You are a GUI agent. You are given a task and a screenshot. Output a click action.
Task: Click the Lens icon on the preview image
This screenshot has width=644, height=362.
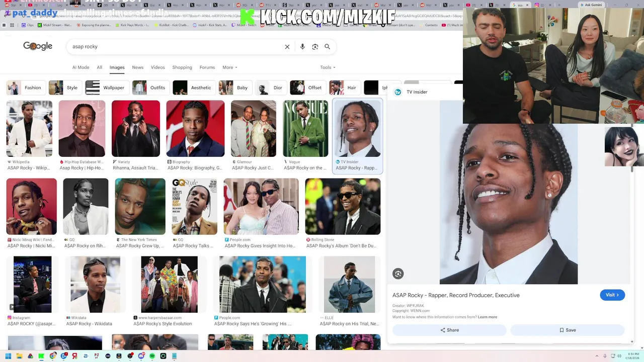point(398,274)
